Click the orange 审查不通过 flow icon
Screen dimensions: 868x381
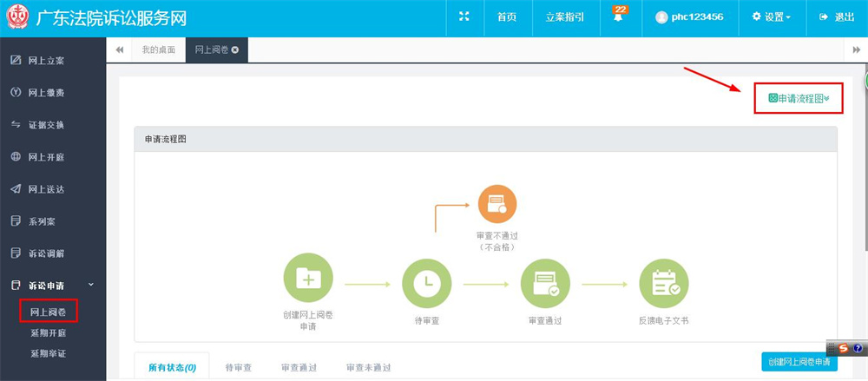(x=497, y=204)
